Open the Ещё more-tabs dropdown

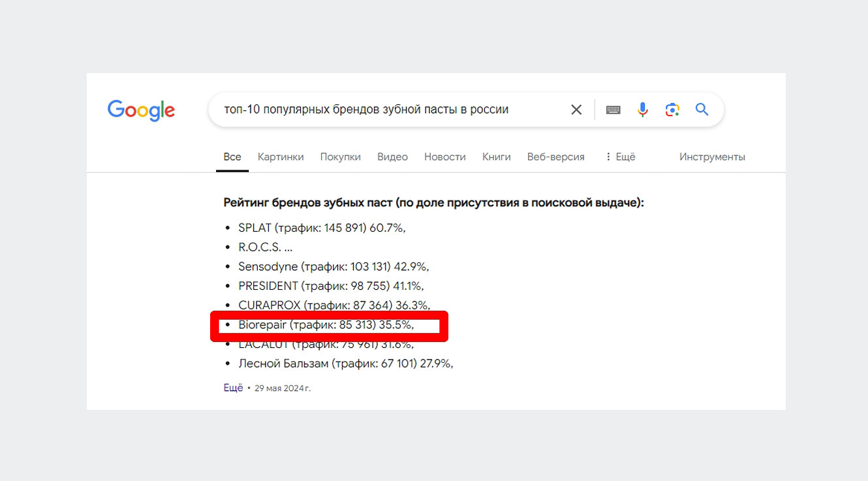point(620,157)
